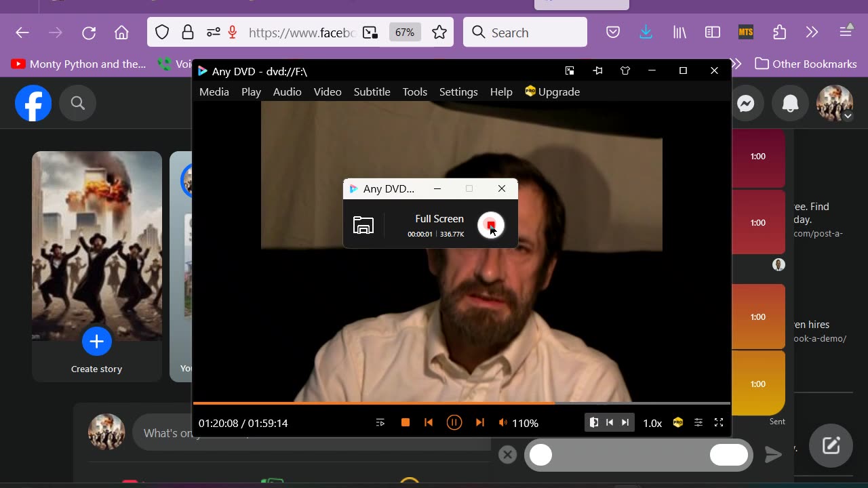The height and width of the screenshot is (488, 868).
Task: Stop DVD playback with the orange square
Action: (406, 422)
